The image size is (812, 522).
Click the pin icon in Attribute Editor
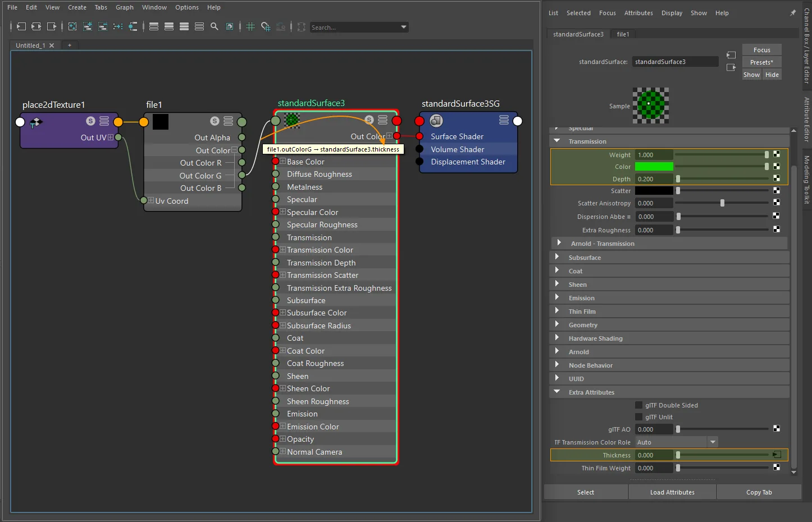tap(793, 13)
